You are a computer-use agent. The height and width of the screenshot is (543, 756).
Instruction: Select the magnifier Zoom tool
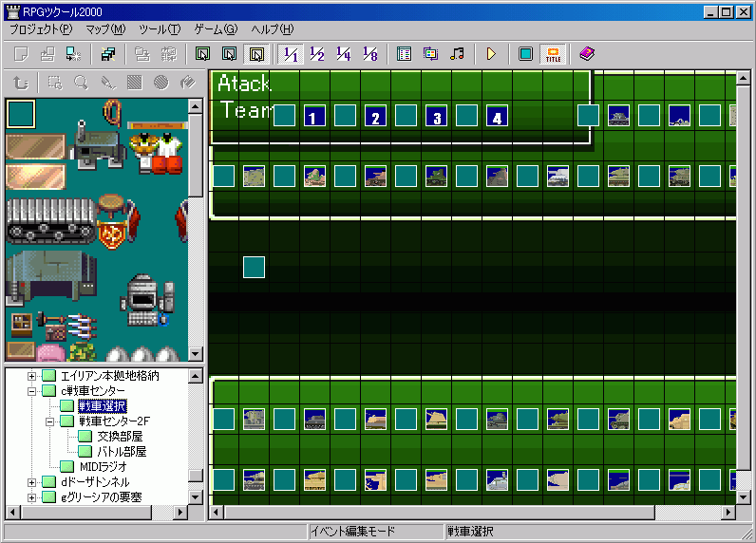(x=81, y=83)
